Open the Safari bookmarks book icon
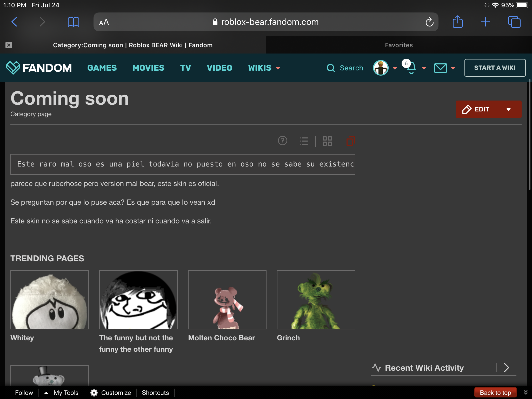Image resolution: width=532 pixels, height=399 pixels. [x=73, y=22]
